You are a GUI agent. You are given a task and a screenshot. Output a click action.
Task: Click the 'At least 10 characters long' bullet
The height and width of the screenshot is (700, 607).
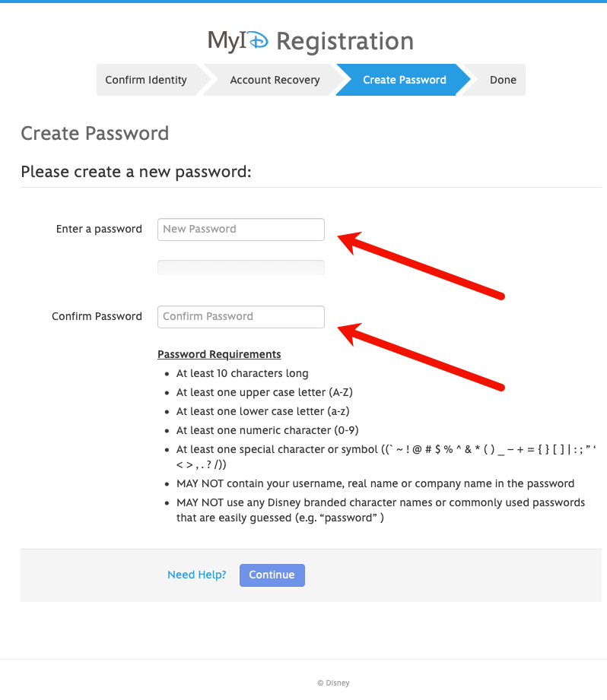pyautogui.click(x=243, y=373)
